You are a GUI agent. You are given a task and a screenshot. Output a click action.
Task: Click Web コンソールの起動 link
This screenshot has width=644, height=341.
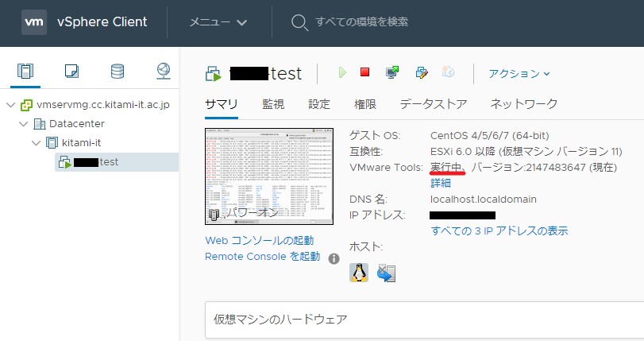coord(259,240)
